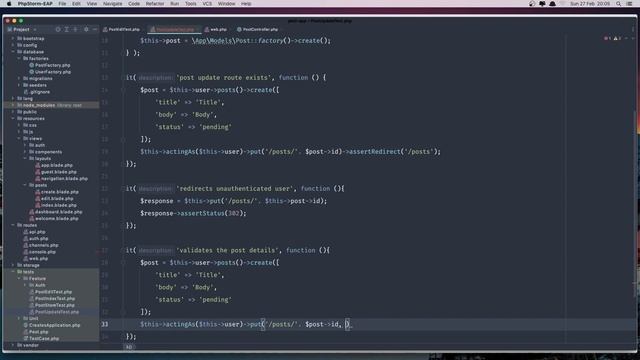This screenshot has height=360, width=640.
Task: Open PostIndexTest.php in tree
Action: pos(52,298)
